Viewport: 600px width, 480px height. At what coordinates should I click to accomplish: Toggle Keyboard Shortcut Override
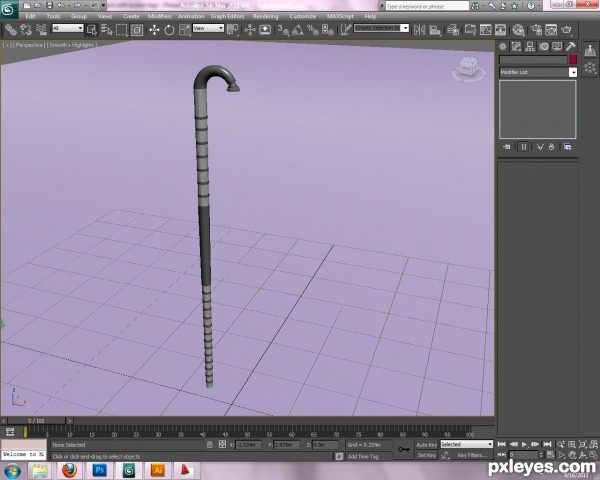pos(265,30)
